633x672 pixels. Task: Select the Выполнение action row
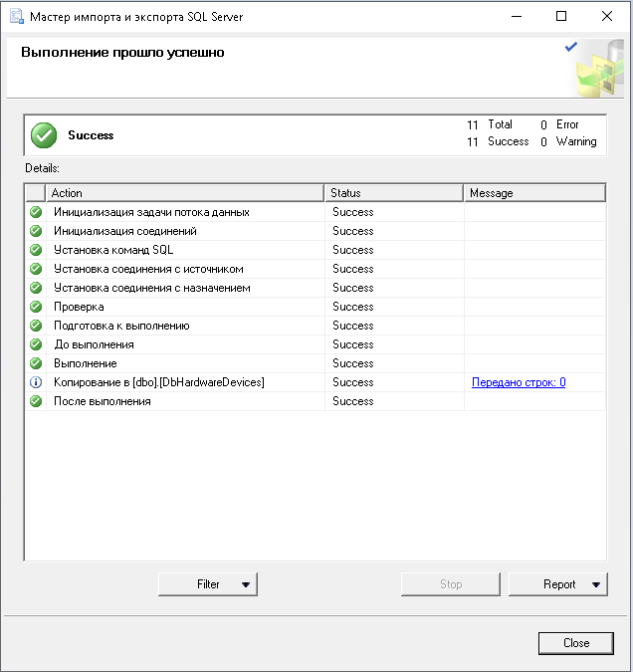tap(85, 363)
